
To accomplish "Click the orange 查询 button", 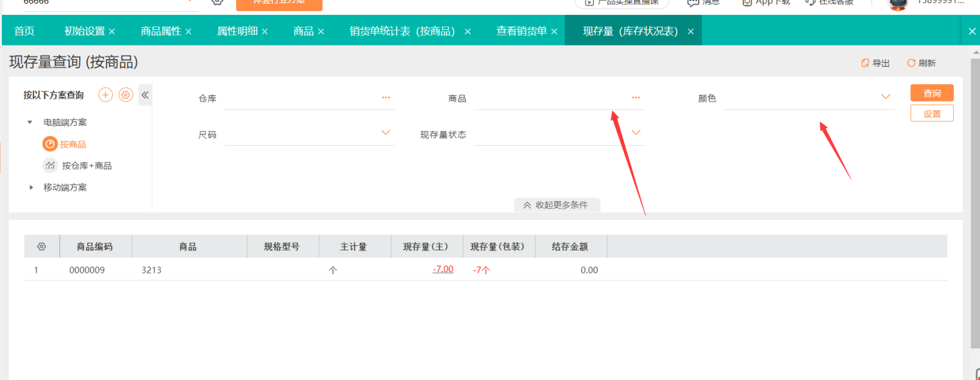I will 931,93.
